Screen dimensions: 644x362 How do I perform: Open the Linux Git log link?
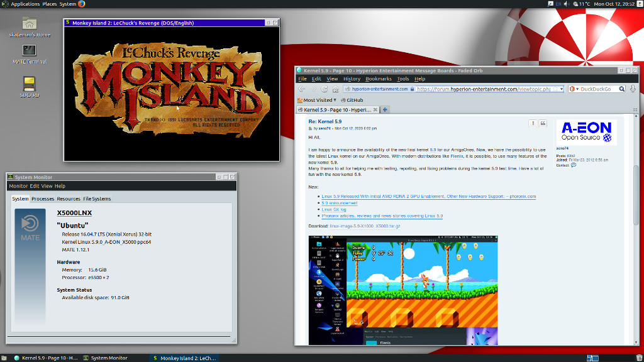(x=333, y=209)
